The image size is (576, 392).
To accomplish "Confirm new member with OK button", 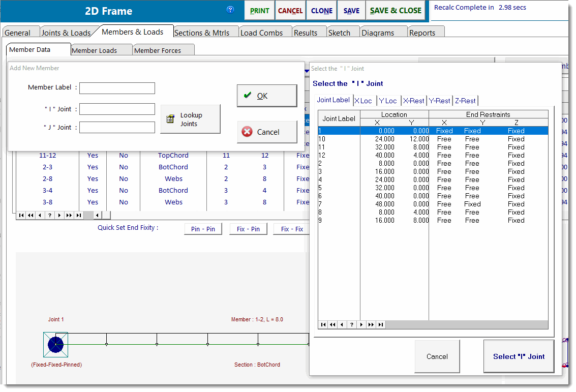I will [x=267, y=96].
